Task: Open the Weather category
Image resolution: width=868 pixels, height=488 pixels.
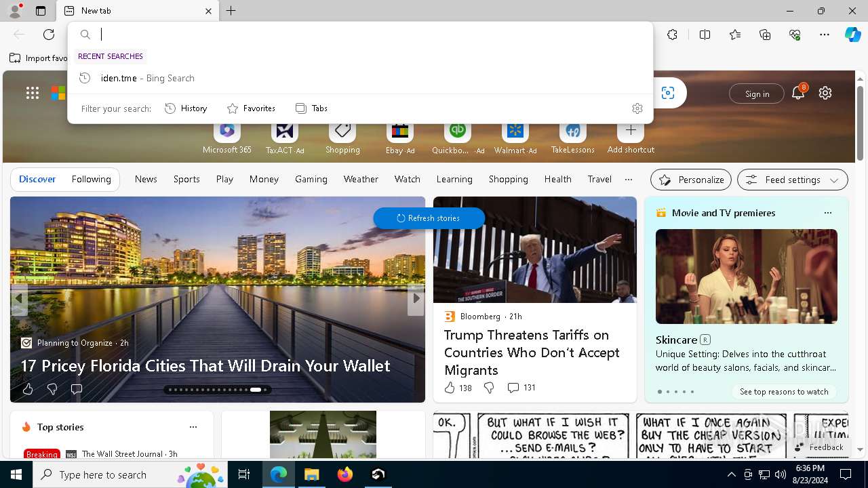Action: tap(361, 179)
